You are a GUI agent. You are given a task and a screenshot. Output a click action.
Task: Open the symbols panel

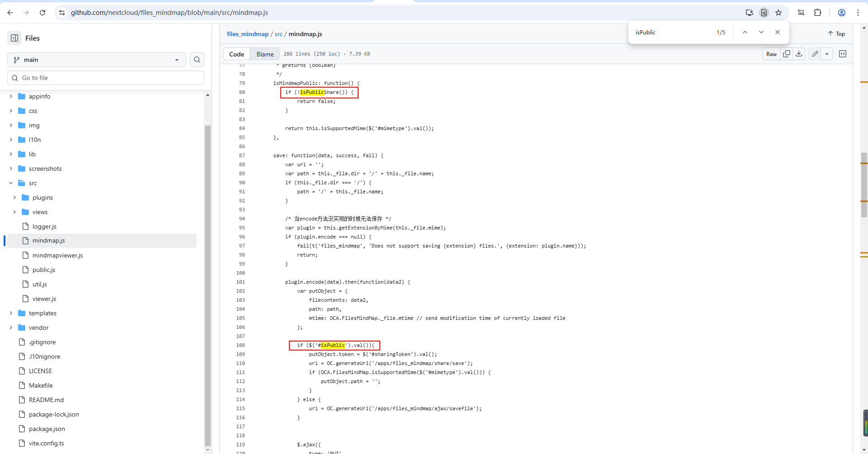843,54
